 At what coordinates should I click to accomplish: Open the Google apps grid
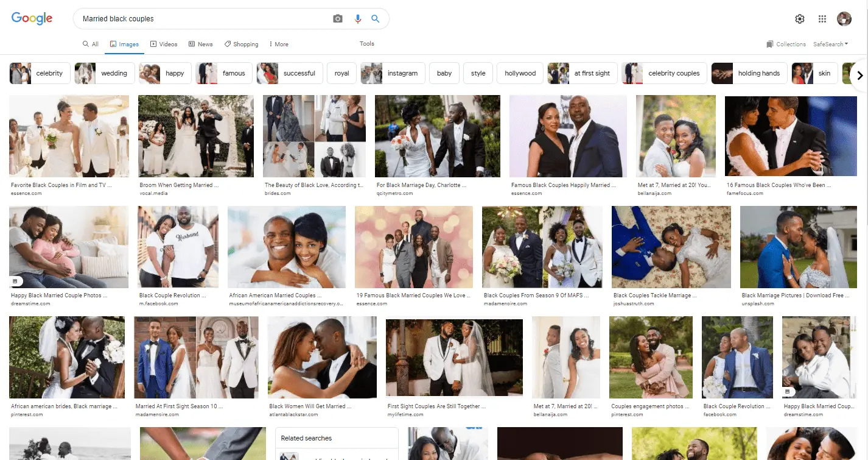pos(822,18)
